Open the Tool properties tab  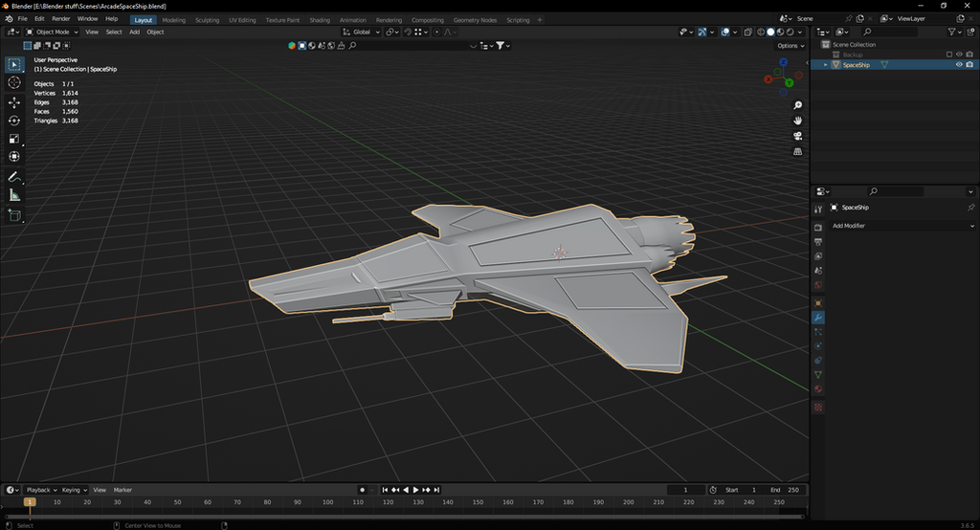tap(818, 210)
